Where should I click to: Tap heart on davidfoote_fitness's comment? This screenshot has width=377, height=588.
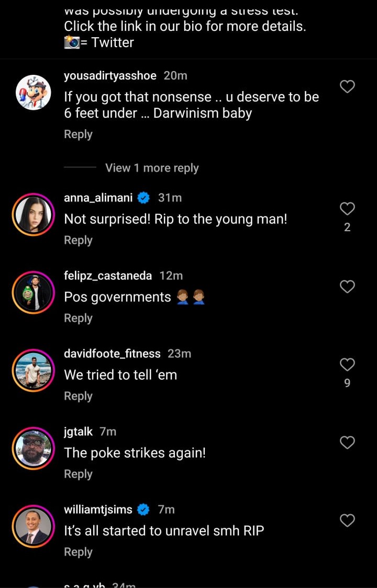click(348, 365)
